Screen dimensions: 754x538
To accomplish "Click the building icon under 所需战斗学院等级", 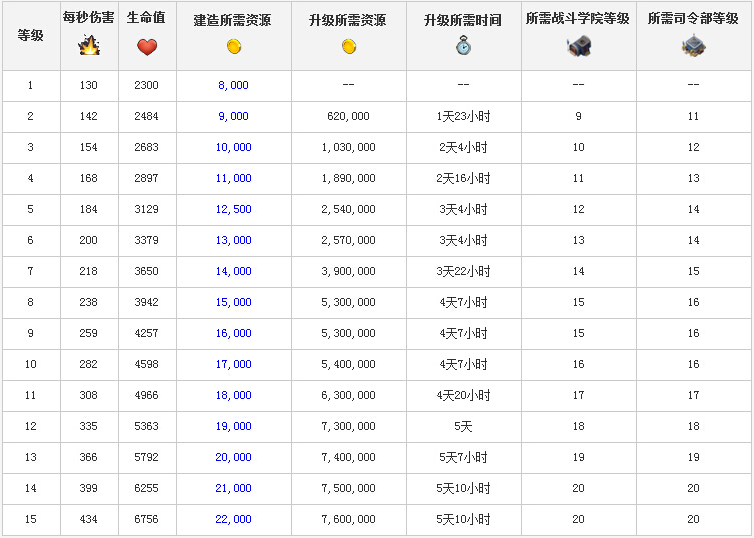I will [578, 46].
